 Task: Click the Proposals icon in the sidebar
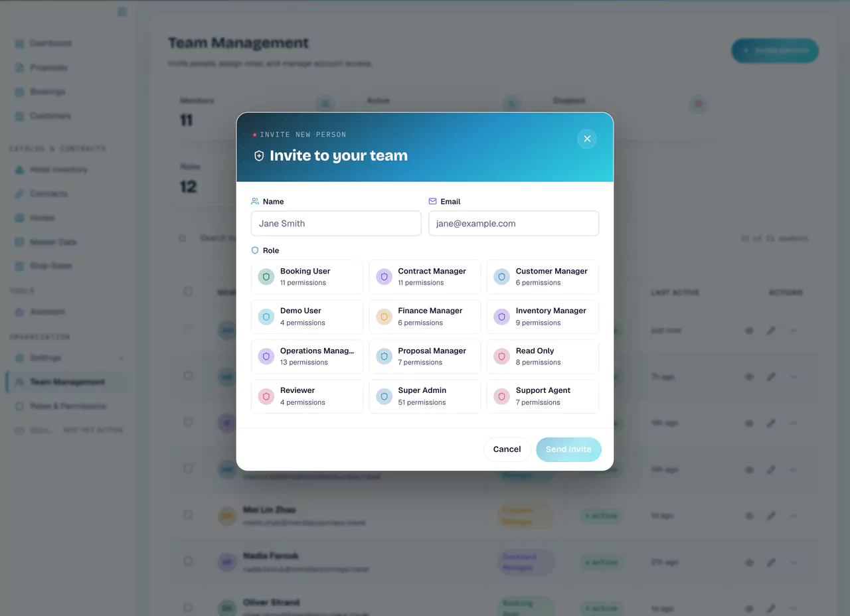pos(20,68)
